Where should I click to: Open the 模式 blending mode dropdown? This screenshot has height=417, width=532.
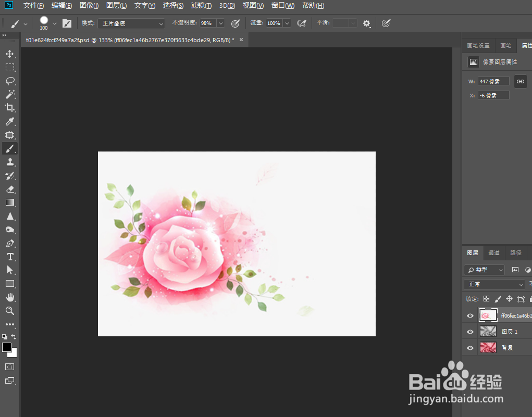click(x=131, y=23)
